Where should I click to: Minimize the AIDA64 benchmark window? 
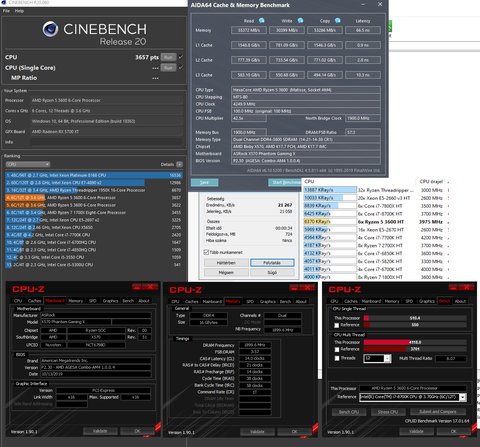pyautogui.click(x=363, y=4)
